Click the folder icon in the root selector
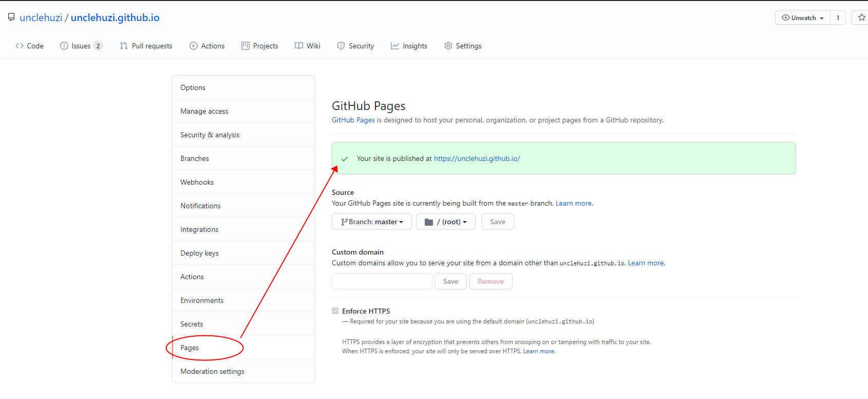The image size is (868, 399). 429,222
